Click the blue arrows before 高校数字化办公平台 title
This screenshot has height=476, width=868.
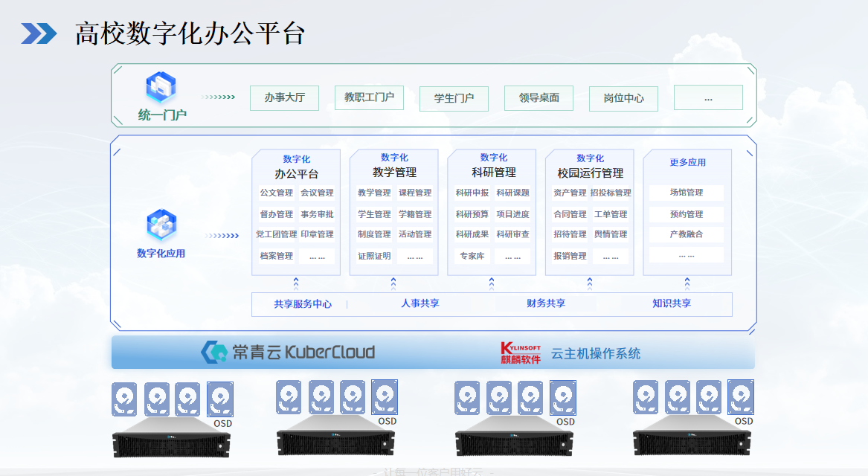click(x=40, y=31)
